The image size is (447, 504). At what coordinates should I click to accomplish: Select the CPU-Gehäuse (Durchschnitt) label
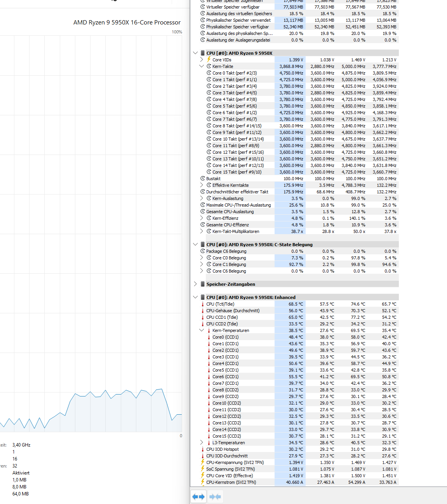click(x=233, y=311)
